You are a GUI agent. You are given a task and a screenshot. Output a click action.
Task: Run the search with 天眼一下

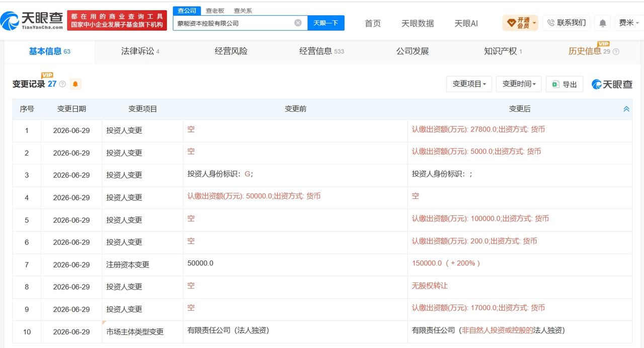click(326, 23)
